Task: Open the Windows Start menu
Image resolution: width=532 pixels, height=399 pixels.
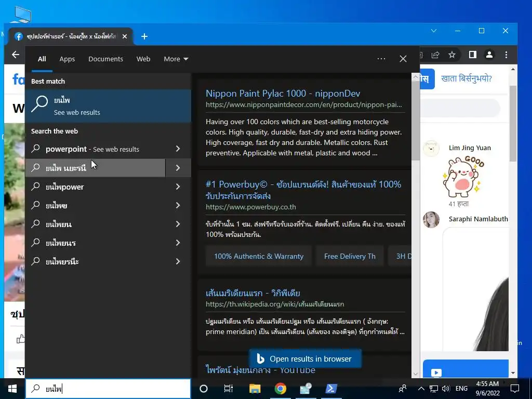Action: click(x=12, y=389)
